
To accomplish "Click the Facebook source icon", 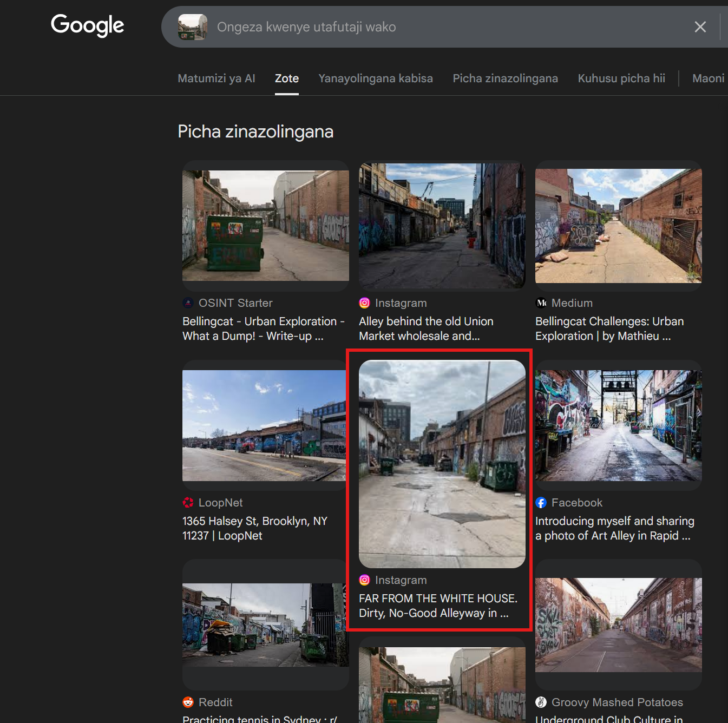I will tap(541, 503).
